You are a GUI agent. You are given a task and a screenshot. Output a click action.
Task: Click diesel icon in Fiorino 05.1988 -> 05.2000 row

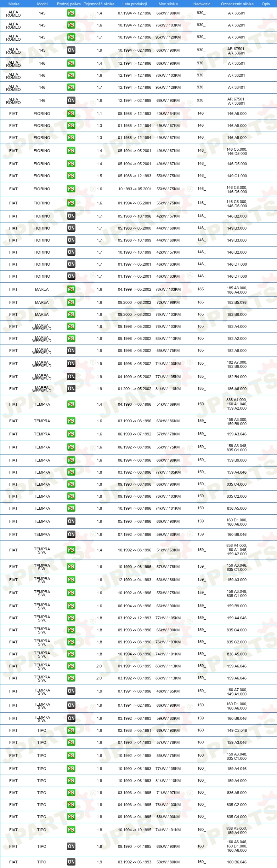71,228
